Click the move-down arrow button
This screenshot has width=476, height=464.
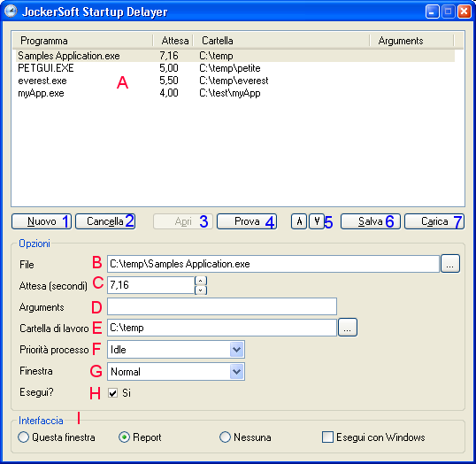click(x=317, y=221)
